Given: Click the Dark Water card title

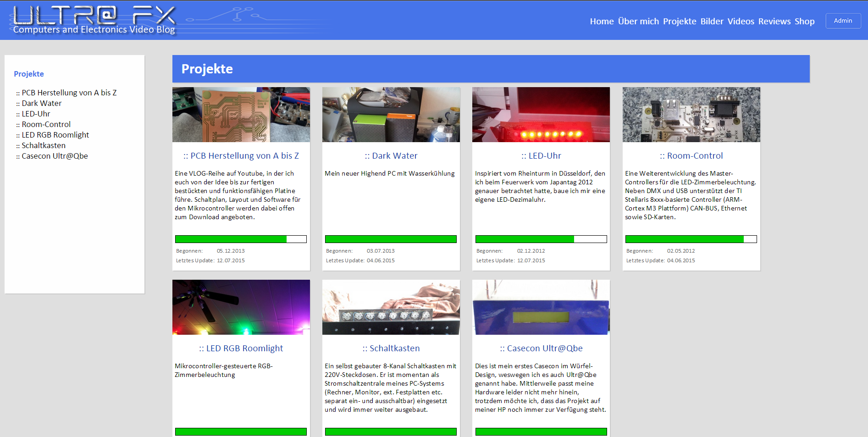Looking at the screenshot, I should (x=391, y=156).
